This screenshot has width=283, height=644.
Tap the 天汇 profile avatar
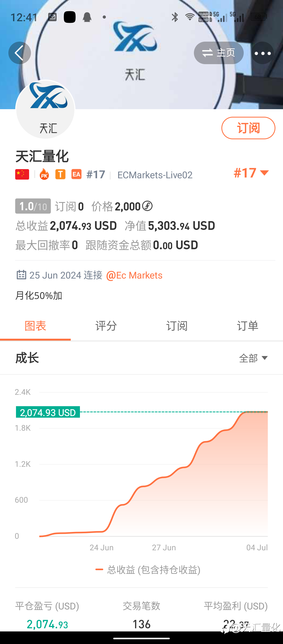coord(46,109)
